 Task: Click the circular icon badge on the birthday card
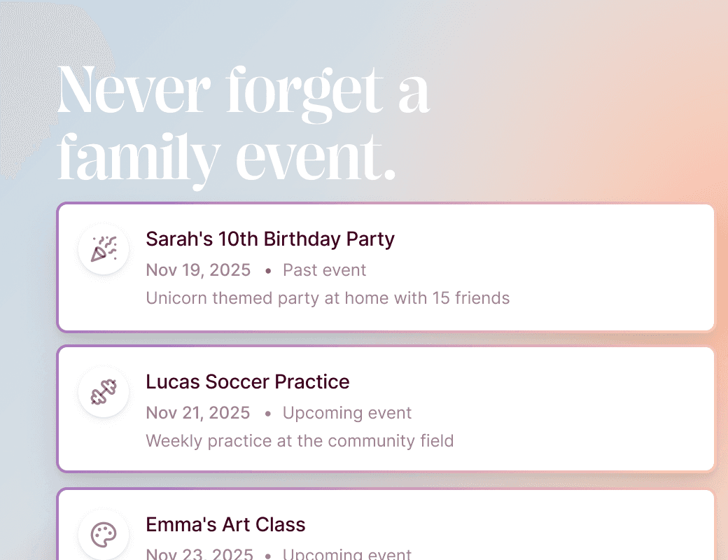click(104, 248)
